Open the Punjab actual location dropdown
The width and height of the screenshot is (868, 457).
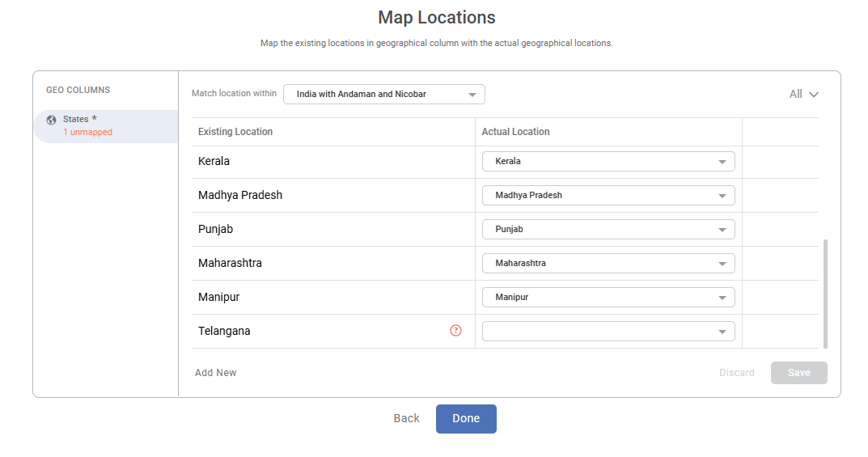pyautogui.click(x=608, y=230)
